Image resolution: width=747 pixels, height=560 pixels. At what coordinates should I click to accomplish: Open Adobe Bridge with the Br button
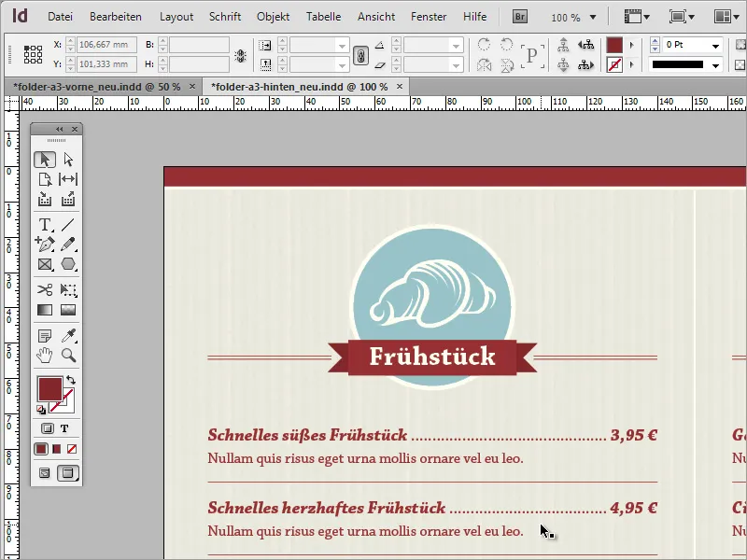[x=520, y=17]
